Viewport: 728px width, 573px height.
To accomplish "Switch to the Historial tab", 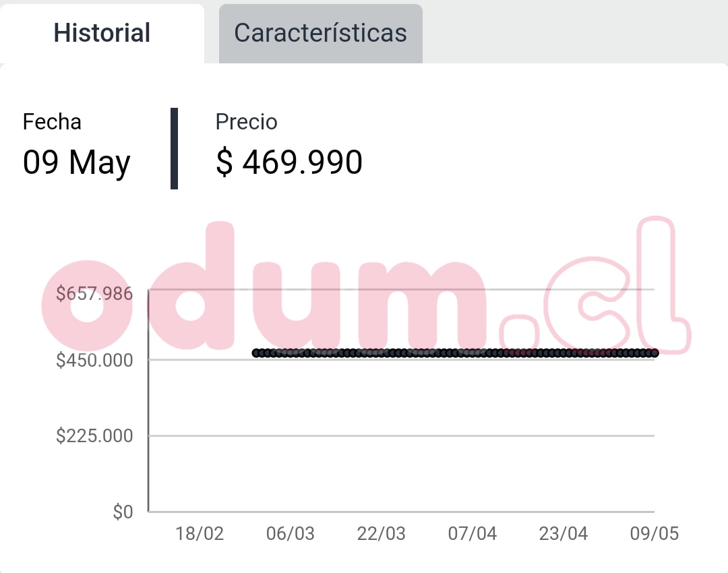I will 102,33.
